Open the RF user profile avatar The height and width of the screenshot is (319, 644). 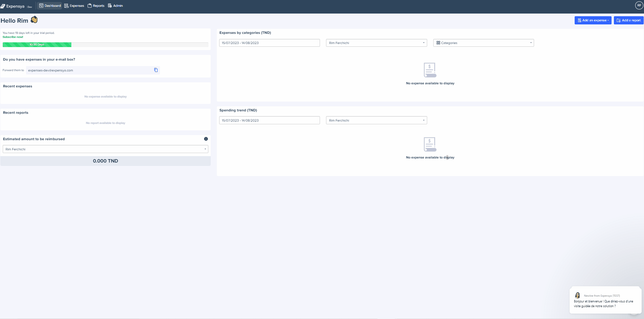click(639, 5)
